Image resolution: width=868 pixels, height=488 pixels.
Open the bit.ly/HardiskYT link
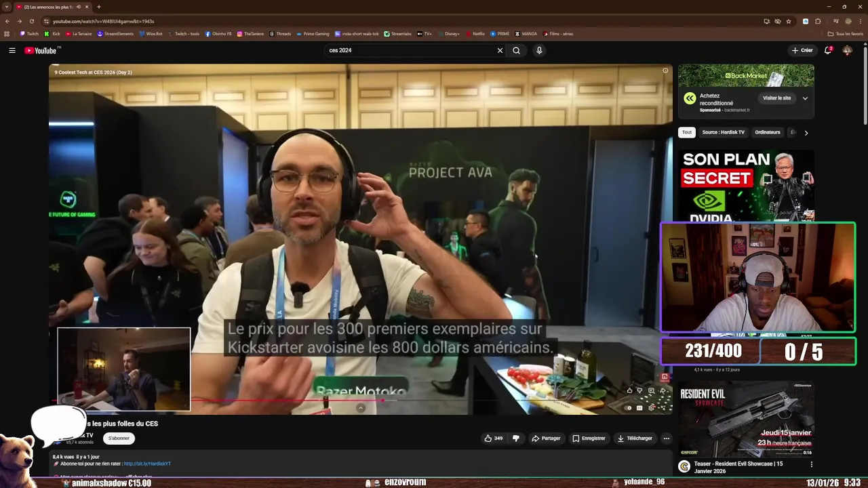pos(147,464)
